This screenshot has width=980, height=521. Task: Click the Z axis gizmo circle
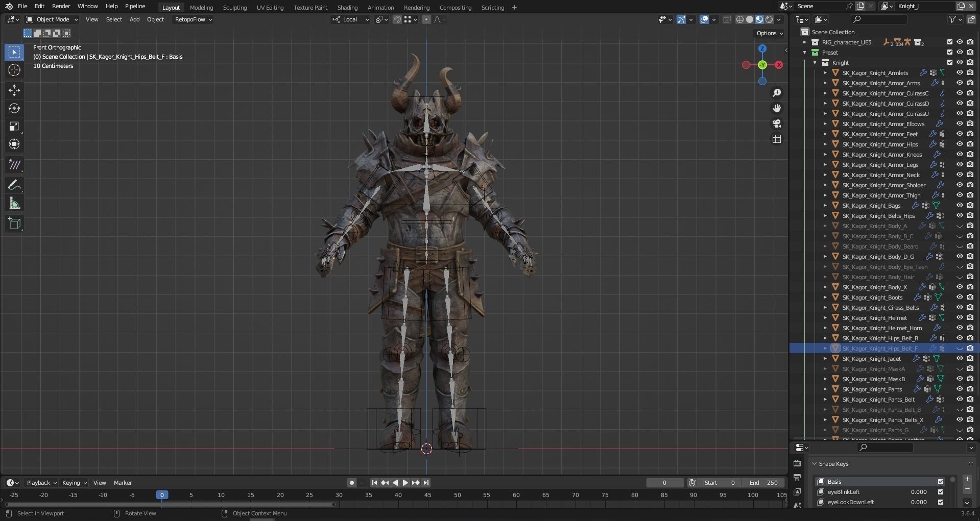[x=762, y=48]
